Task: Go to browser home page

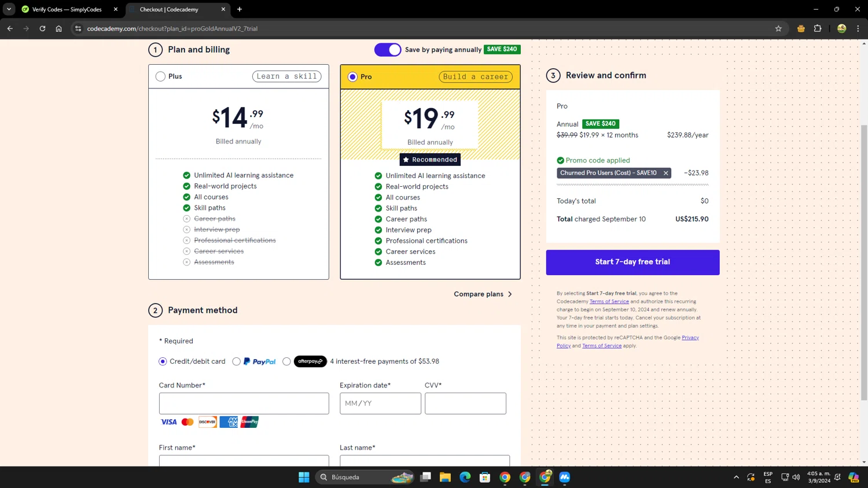Action: coord(58,28)
